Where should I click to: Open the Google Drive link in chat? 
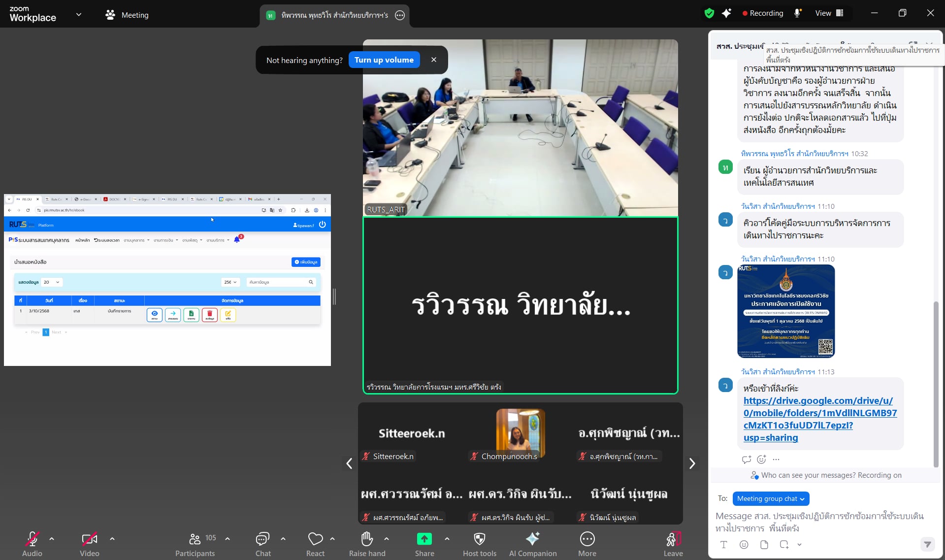tap(819, 419)
